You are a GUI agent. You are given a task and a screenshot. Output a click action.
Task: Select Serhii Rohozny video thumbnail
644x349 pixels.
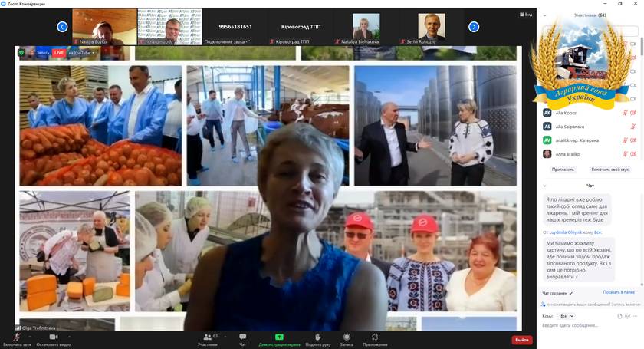pyautogui.click(x=431, y=27)
